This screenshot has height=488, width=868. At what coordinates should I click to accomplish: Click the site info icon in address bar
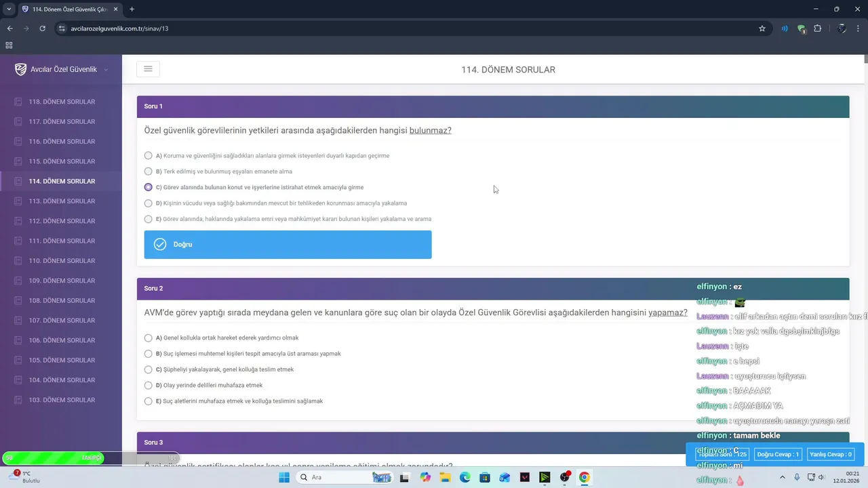[62, 28]
